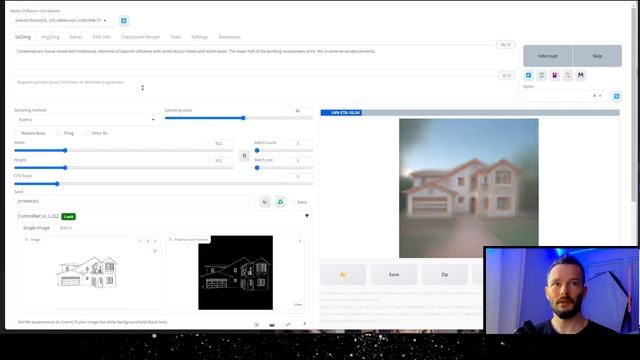The image size is (640, 360).
Task: Collapse the ControlNet section arrow
Action: coord(307,216)
